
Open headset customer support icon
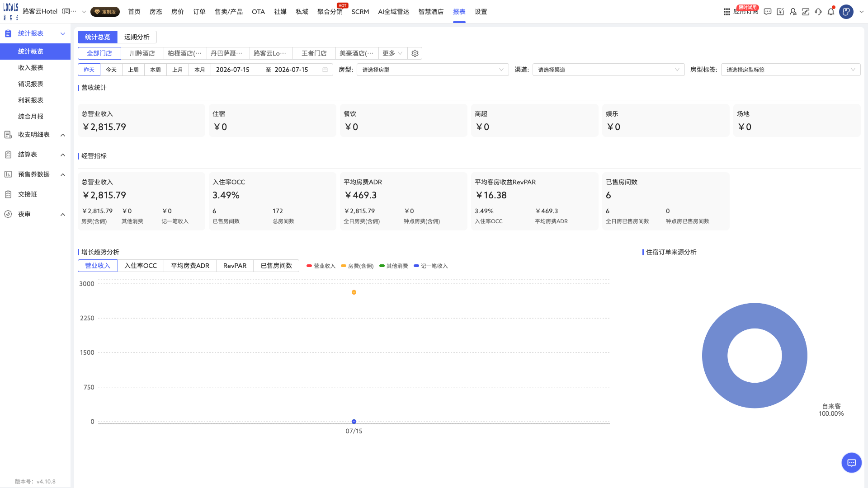818,12
